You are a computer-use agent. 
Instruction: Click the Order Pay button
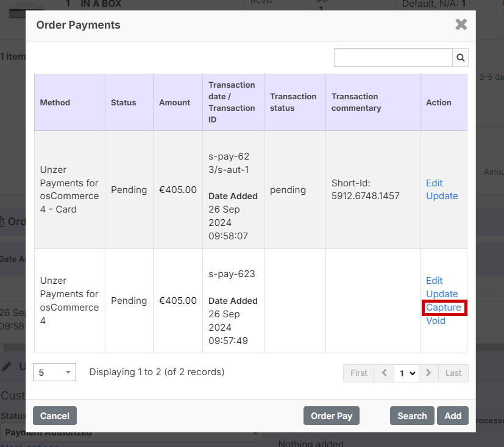(332, 416)
